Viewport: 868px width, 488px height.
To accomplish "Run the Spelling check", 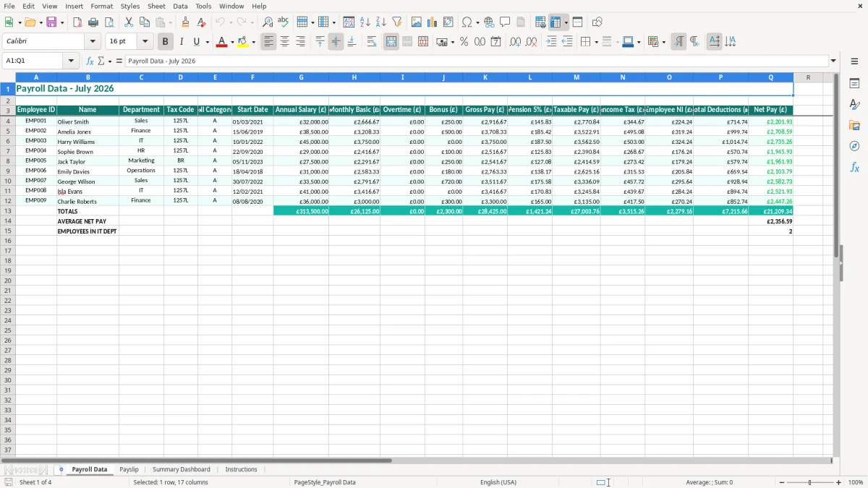I will click(284, 22).
